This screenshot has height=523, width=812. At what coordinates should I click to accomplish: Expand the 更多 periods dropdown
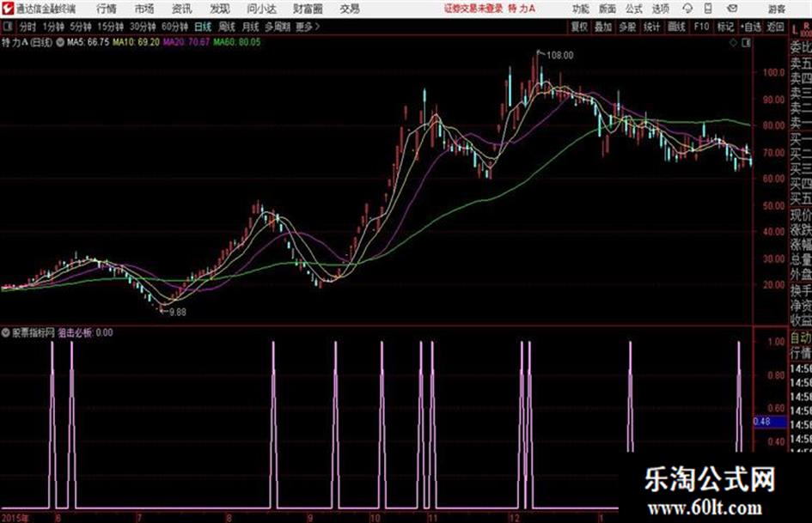point(308,27)
